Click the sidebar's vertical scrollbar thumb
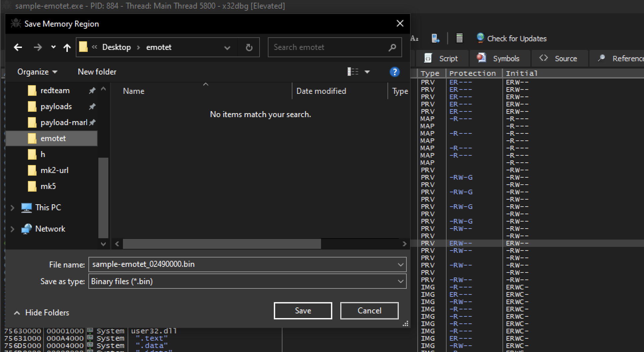644x352 pixels. point(103,198)
